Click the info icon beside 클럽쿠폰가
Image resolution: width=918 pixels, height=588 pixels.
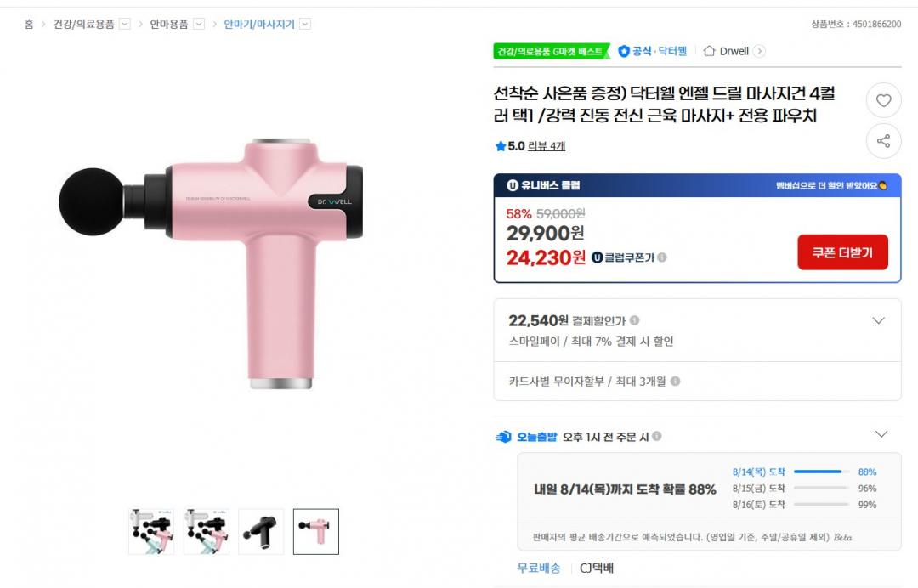pos(662,257)
